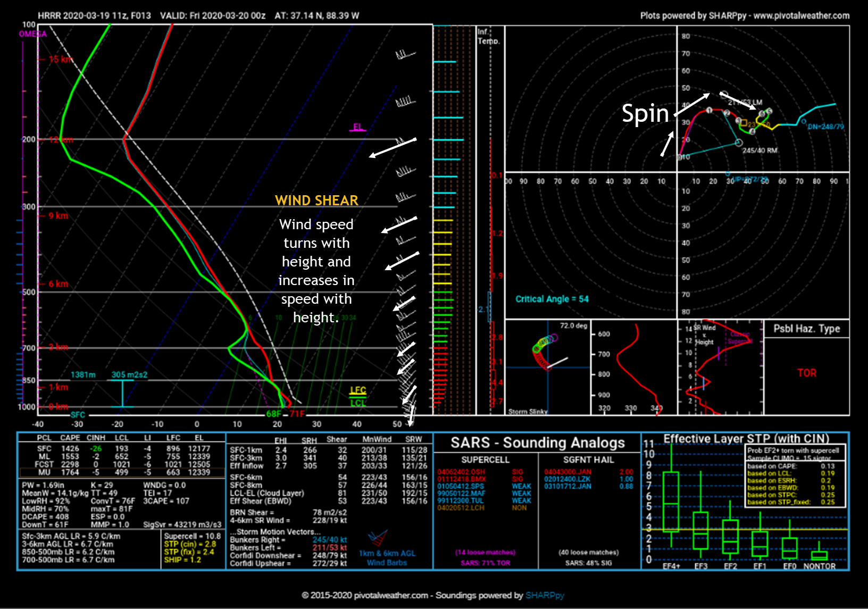Click the NONTOR box plot
The height and width of the screenshot is (609, 868).
click(819, 555)
